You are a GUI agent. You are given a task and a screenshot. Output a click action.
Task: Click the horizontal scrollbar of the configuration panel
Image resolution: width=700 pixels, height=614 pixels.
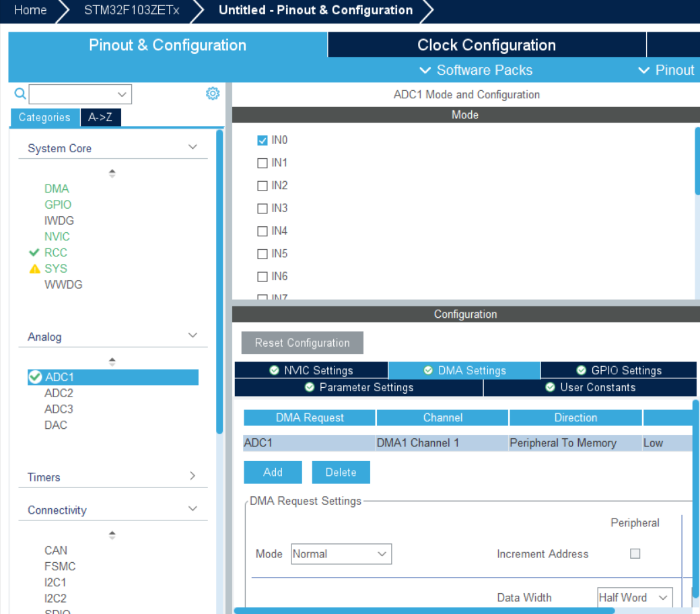coord(424,611)
